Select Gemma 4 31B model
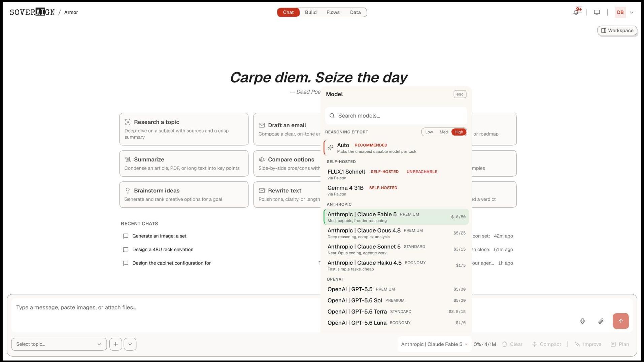Image resolution: width=644 pixels, height=362 pixels. pos(396,190)
